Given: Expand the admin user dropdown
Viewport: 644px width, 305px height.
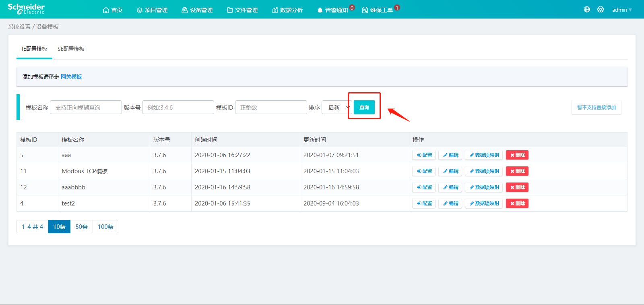Looking at the screenshot, I should 622,10.
